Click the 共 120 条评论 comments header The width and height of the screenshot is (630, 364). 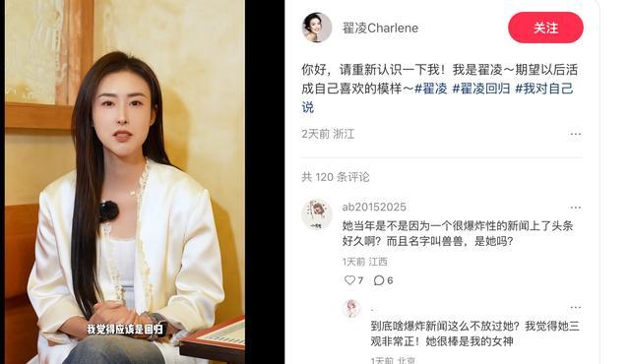[x=336, y=177]
